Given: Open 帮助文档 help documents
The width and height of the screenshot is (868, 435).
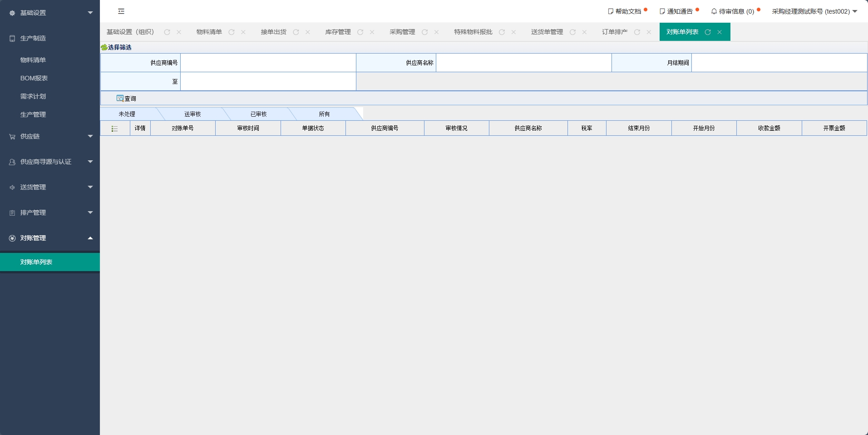Looking at the screenshot, I should [x=625, y=11].
